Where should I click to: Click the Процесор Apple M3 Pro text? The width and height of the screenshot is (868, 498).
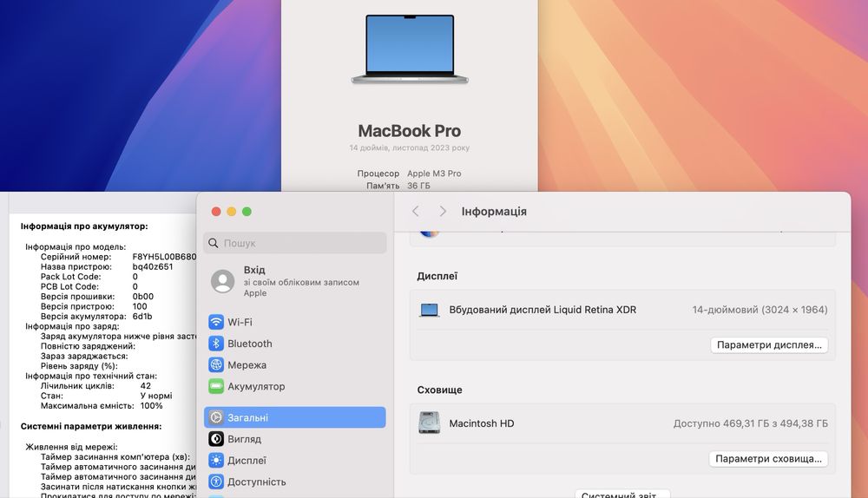tap(409, 174)
